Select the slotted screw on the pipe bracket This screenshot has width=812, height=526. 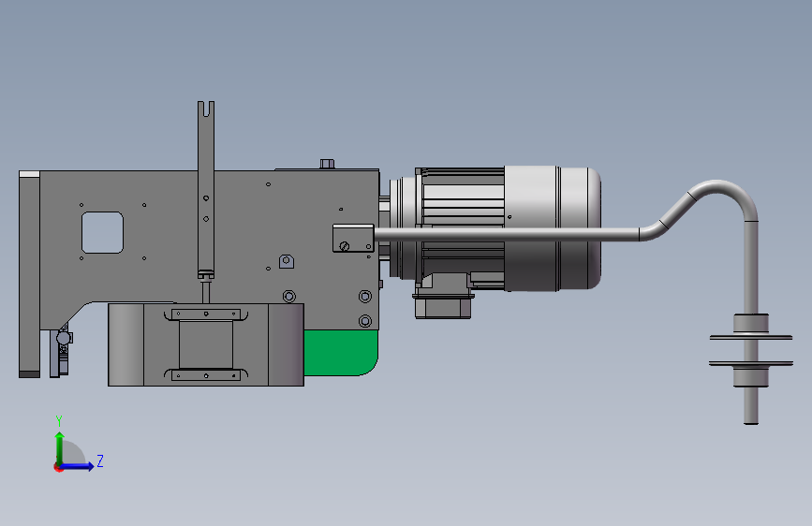[345, 246]
